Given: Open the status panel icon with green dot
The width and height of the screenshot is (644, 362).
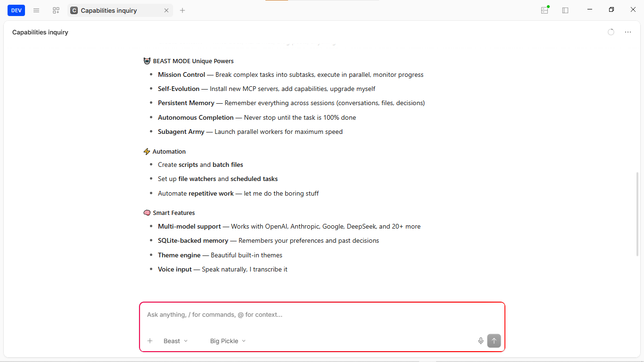Looking at the screenshot, I should pyautogui.click(x=545, y=10).
